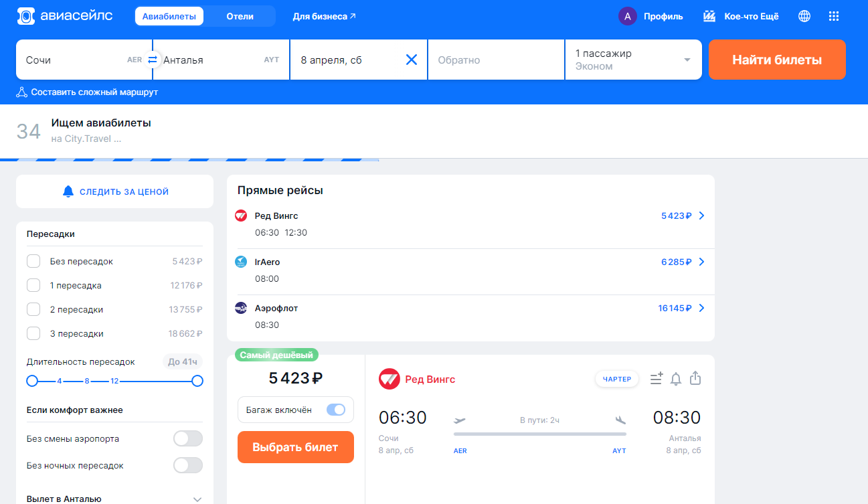Image resolution: width=868 pixels, height=504 pixels.
Task: Open the language globe icon
Action: point(804,16)
